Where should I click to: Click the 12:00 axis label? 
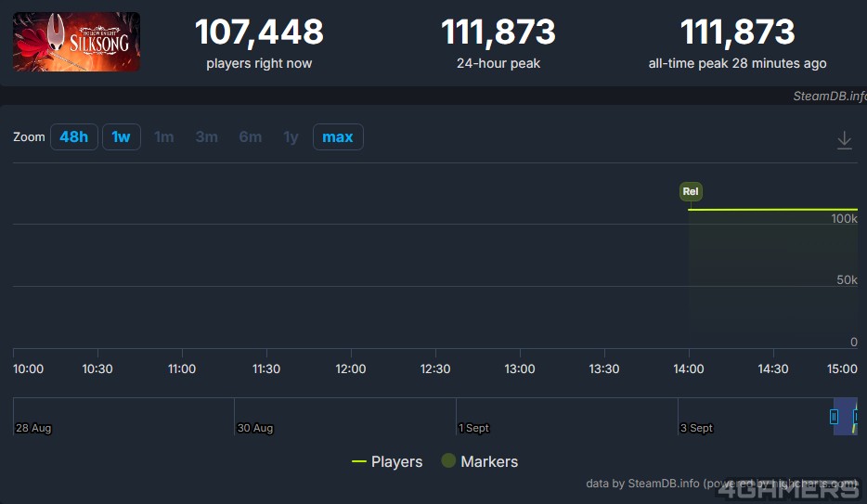(351, 368)
